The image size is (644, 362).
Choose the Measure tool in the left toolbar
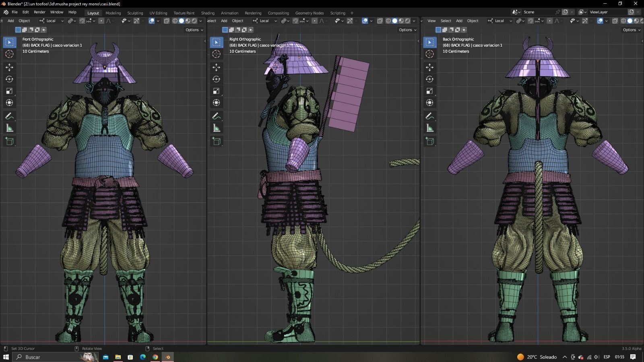click(9, 128)
